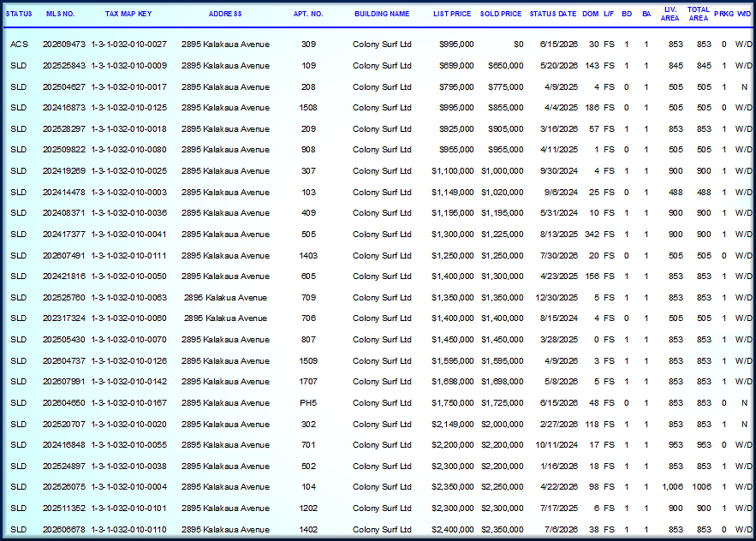Select tax map key 1-3-1-032-010-0038
The width and height of the screenshot is (756, 541).
[128, 467]
